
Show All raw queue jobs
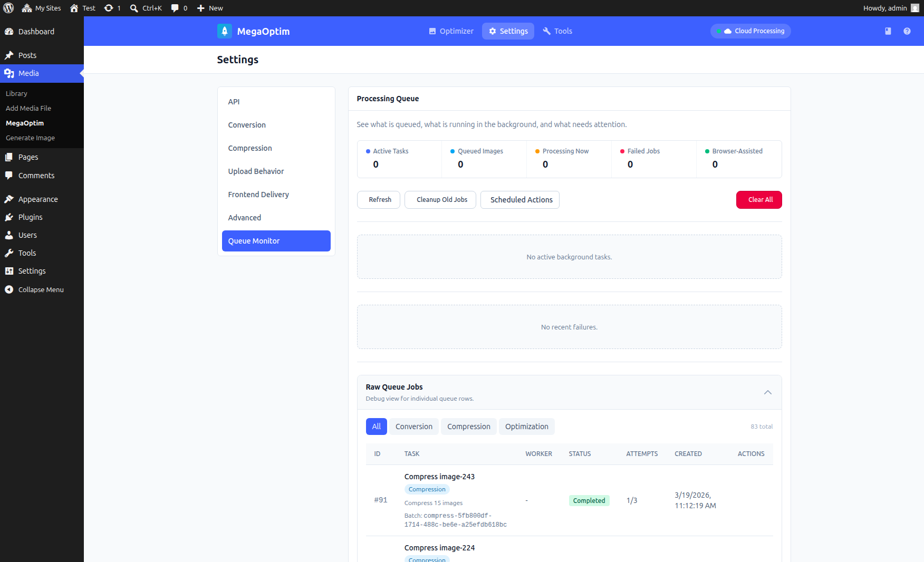click(377, 427)
